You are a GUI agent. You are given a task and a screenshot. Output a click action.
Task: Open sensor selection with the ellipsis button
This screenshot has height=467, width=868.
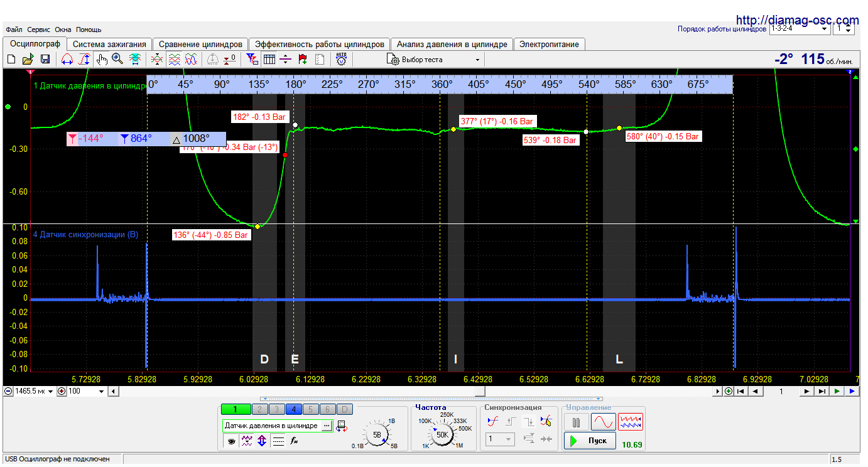326,426
